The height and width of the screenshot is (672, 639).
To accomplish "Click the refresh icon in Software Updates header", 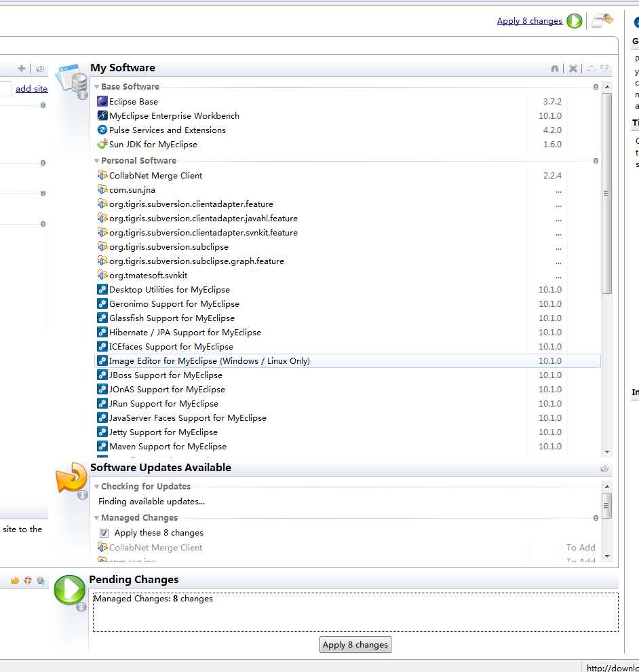I will coord(604,468).
